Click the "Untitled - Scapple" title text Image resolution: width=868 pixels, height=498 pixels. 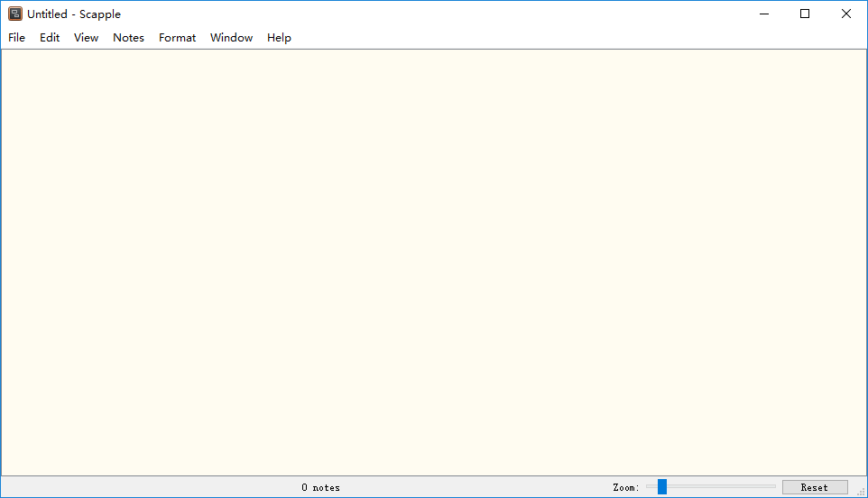click(74, 14)
